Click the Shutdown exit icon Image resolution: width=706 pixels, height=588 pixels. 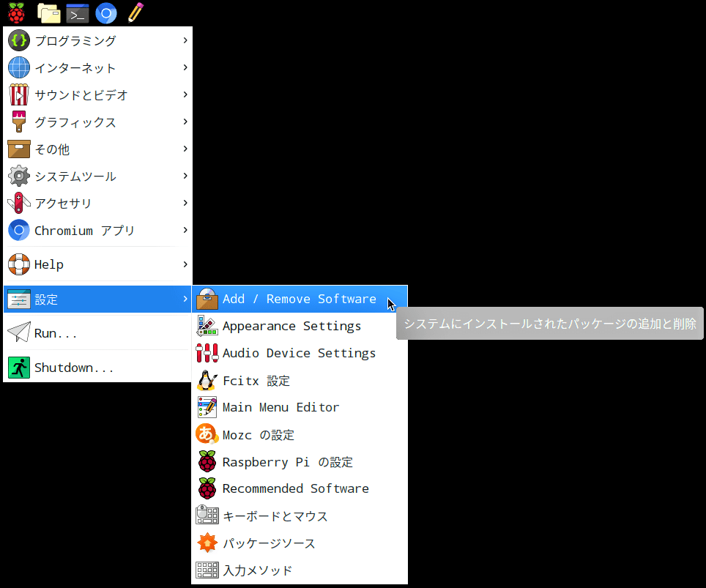[19, 368]
